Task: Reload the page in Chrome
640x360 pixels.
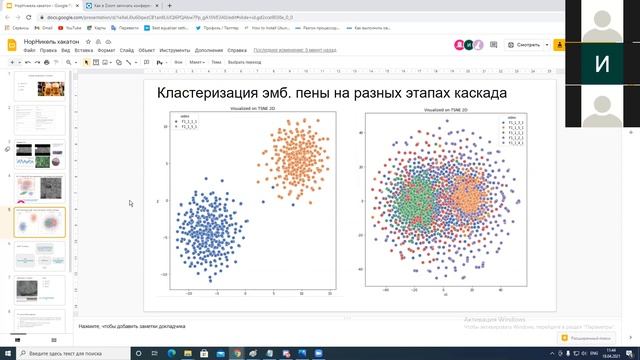Action: click(28, 18)
